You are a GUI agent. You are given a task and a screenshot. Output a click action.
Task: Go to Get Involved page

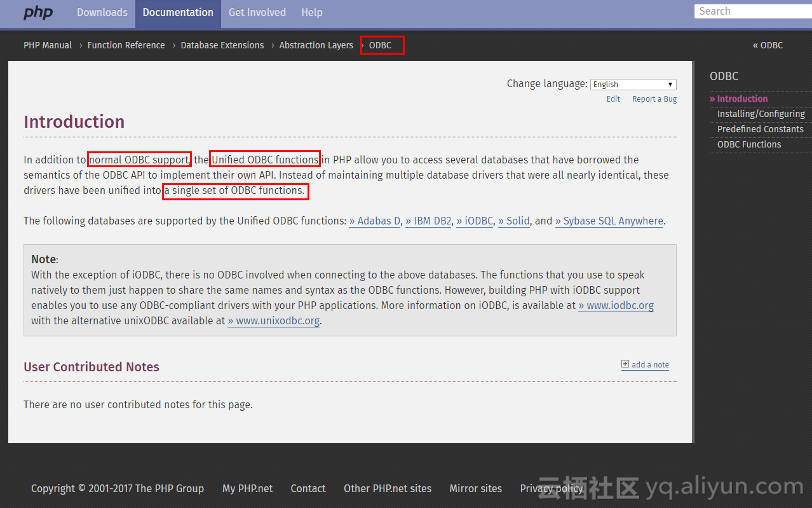tap(257, 12)
